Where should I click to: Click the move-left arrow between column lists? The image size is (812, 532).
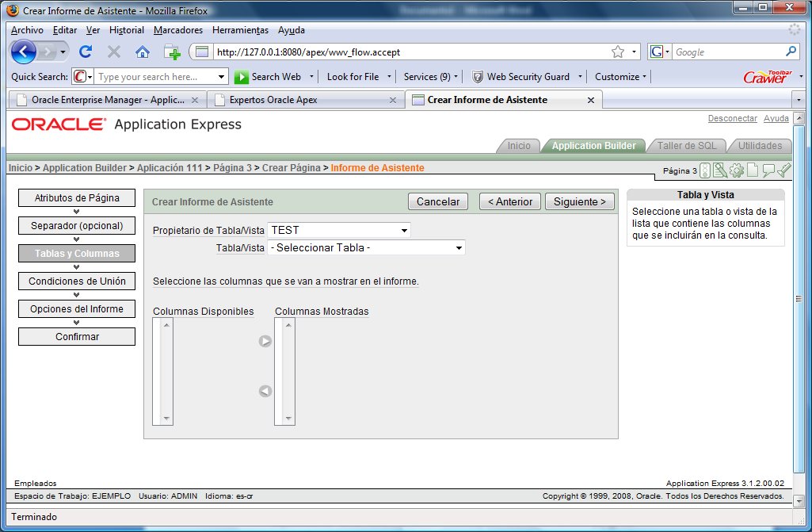point(265,391)
